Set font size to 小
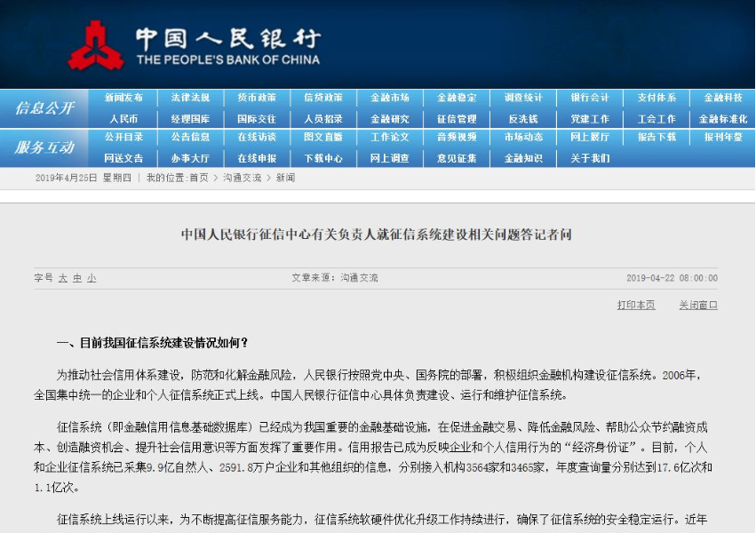This screenshot has height=533, width=756. click(92, 279)
